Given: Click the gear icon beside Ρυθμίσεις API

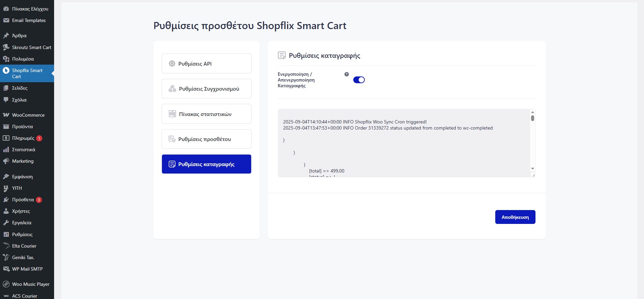Looking at the screenshot, I should coord(172,64).
